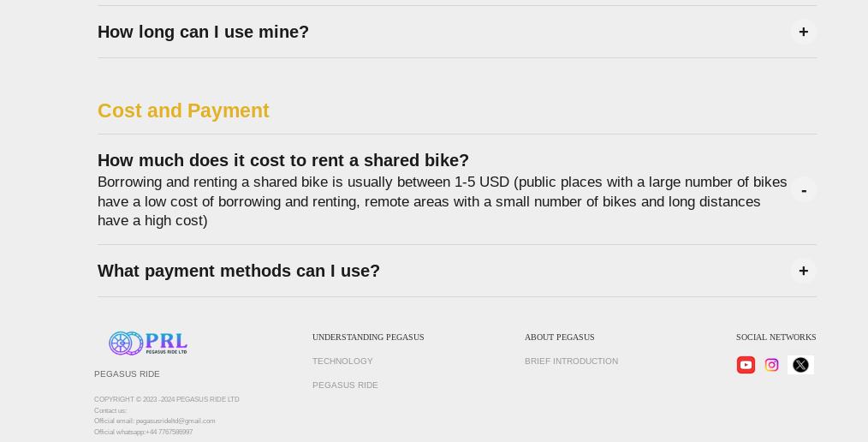The image size is (868, 442).
Task: Open the Instagram social icon
Action: [x=771, y=365]
